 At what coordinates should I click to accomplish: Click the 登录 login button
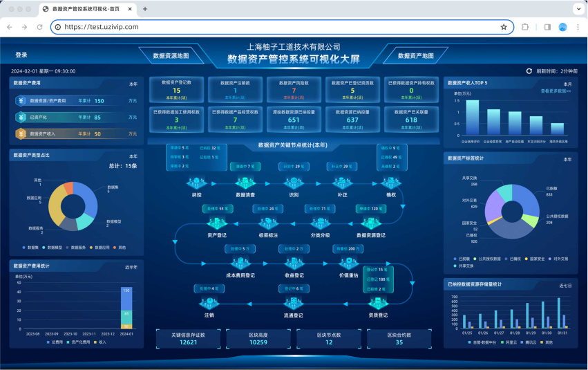tap(21, 55)
